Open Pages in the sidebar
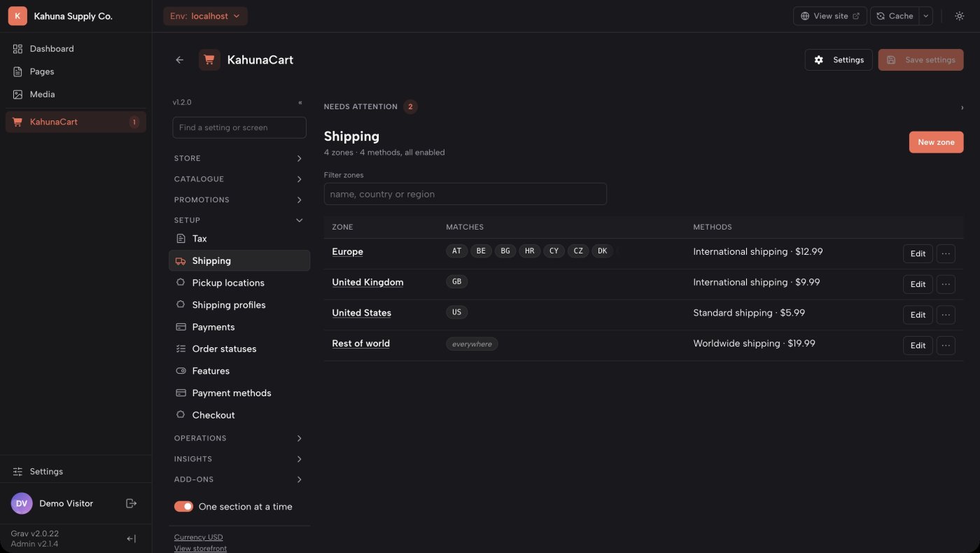980x553 pixels. point(76,71)
